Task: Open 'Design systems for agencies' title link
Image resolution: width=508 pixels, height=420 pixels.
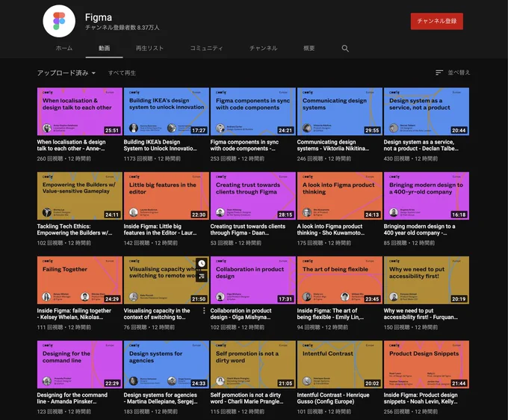Action: coord(161,398)
